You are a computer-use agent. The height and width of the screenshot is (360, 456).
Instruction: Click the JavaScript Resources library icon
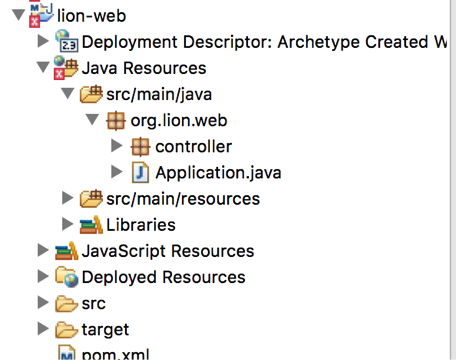(67, 251)
